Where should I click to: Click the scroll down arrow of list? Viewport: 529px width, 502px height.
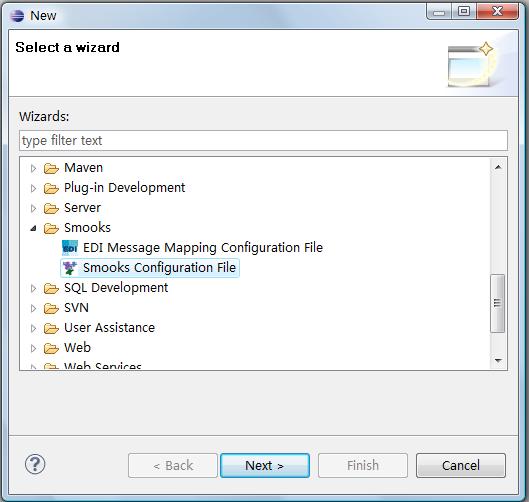click(498, 360)
